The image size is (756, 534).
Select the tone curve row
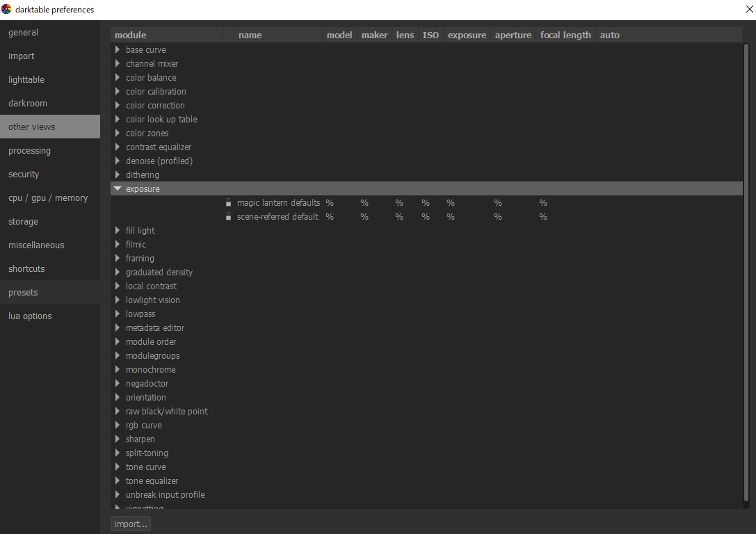[x=427, y=467]
